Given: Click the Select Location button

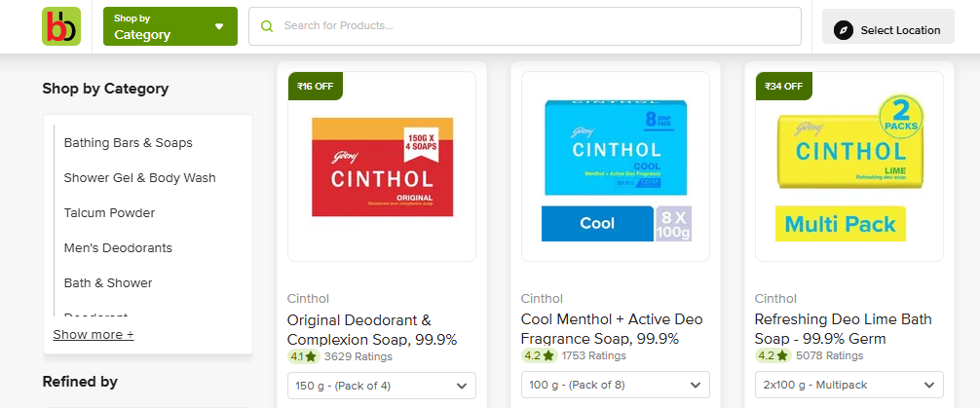Looking at the screenshot, I should 888,26.
